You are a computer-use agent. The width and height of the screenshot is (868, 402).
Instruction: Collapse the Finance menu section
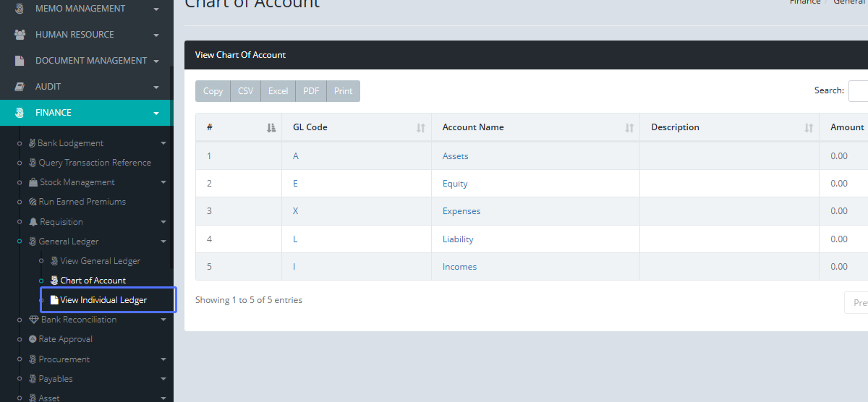pyautogui.click(x=156, y=113)
